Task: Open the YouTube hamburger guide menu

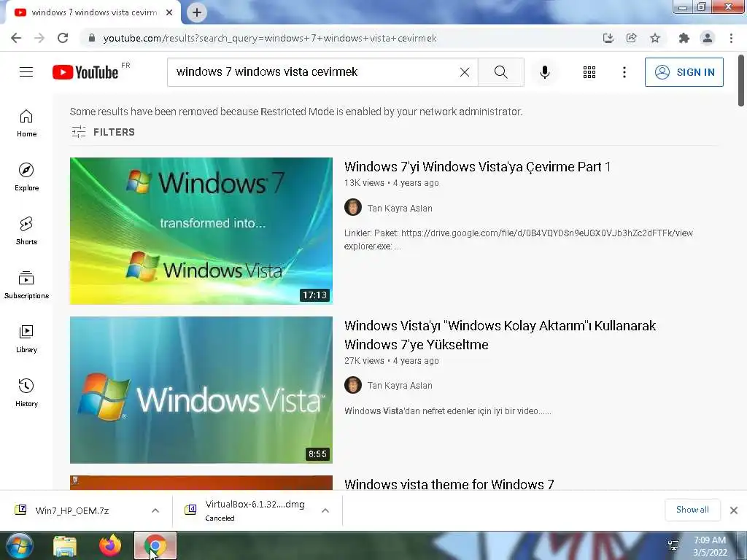Action: coord(26,72)
